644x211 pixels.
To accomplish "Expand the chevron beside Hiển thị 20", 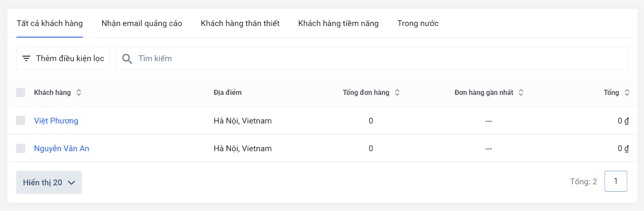I will (72, 183).
